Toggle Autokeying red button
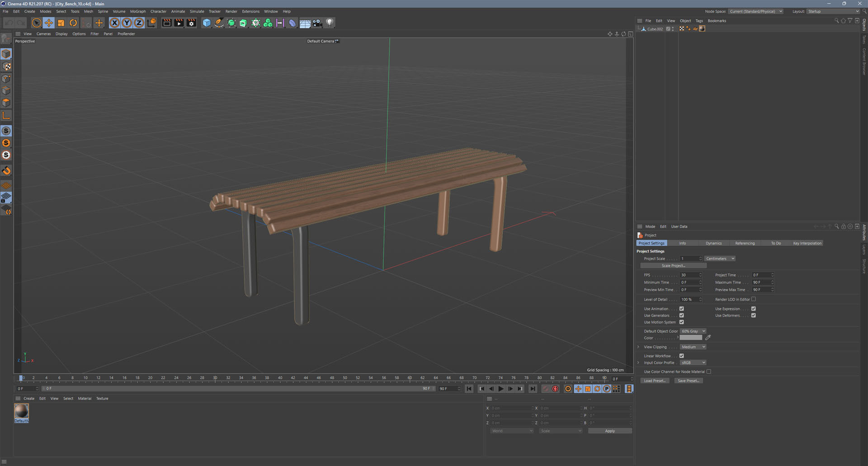 pos(556,389)
